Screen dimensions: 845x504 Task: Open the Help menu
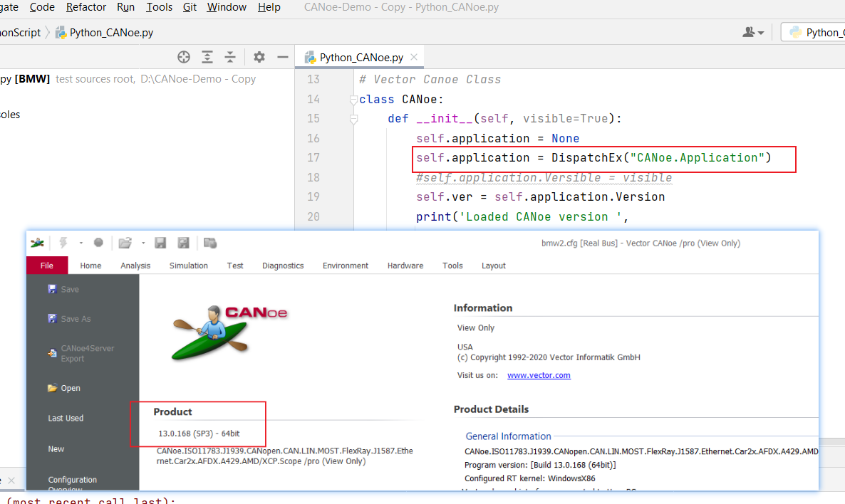[x=269, y=7]
